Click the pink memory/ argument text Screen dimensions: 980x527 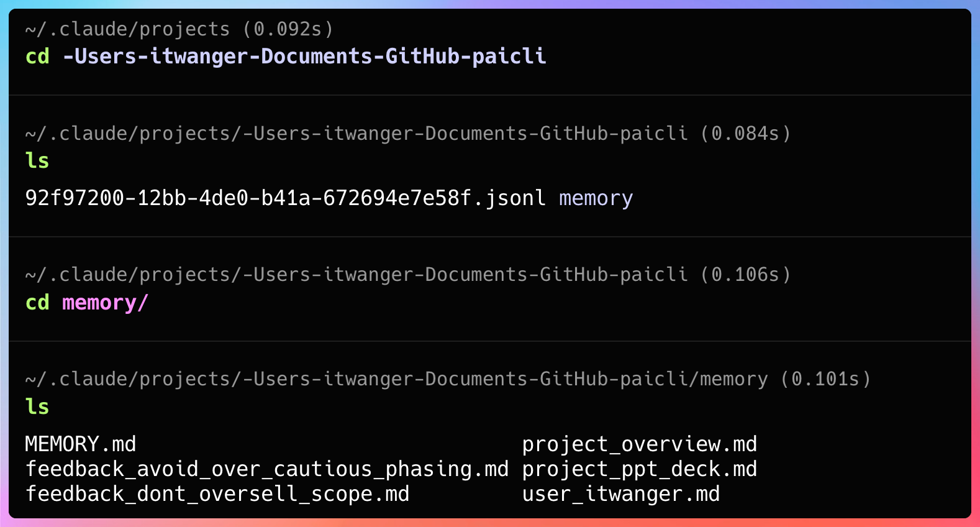point(106,303)
